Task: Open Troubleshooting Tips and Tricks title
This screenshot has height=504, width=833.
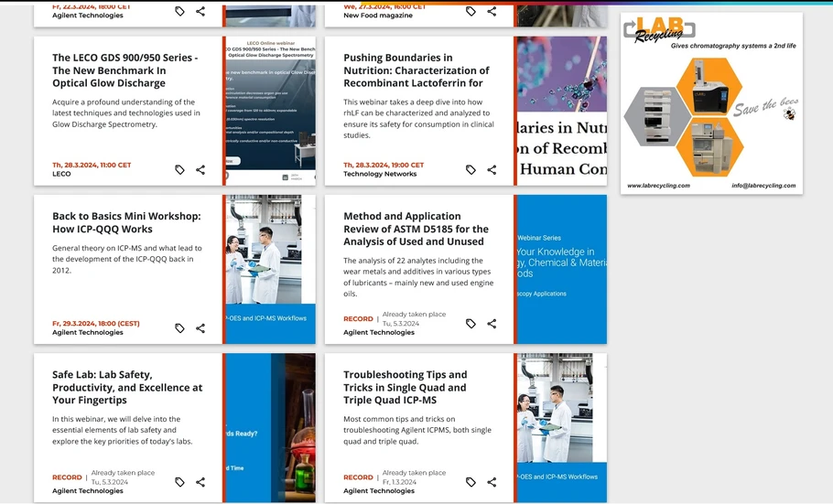Action: tap(405, 387)
